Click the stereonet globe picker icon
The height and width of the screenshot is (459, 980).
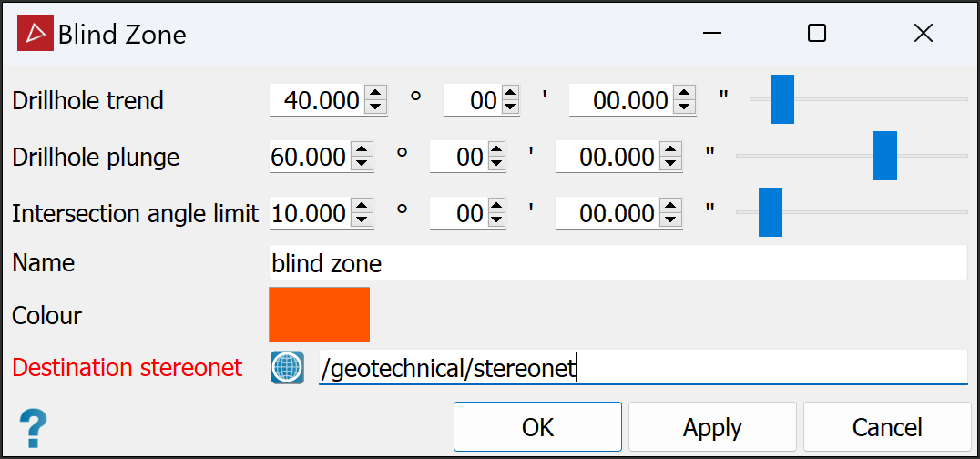287,368
